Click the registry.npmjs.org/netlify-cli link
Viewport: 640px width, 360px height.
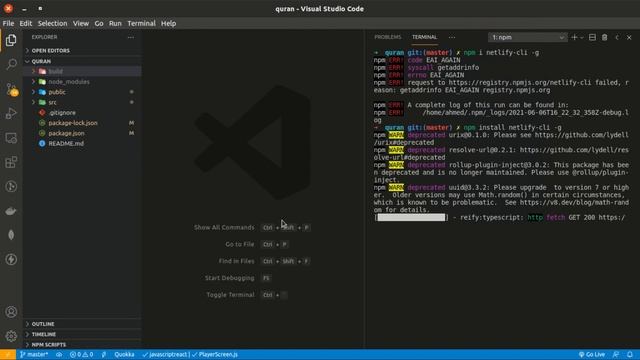tap(519, 83)
